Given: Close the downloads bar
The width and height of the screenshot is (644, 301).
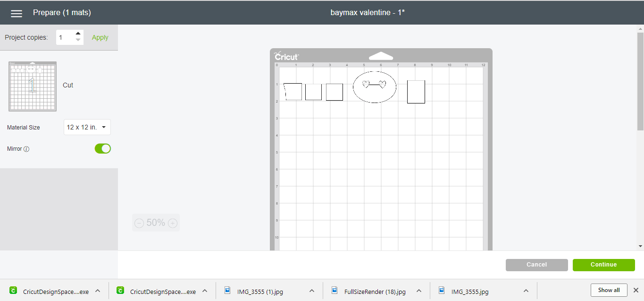Looking at the screenshot, I should tap(636, 290).
